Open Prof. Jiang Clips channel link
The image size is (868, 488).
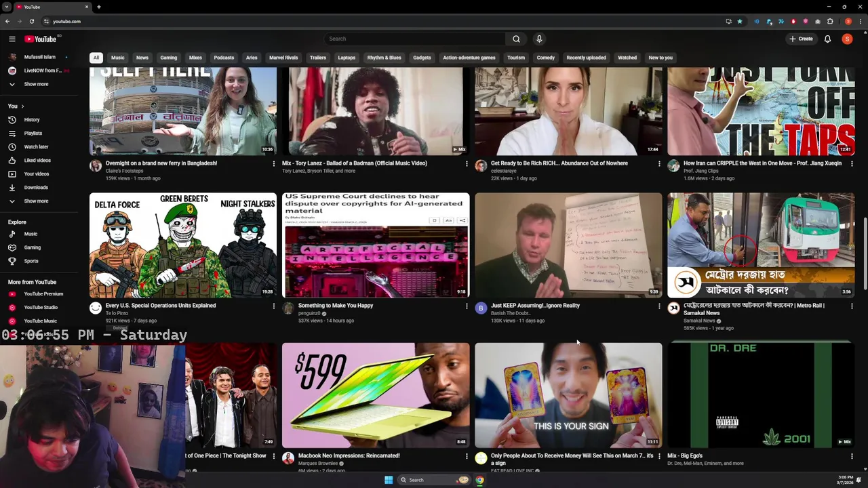click(x=701, y=171)
